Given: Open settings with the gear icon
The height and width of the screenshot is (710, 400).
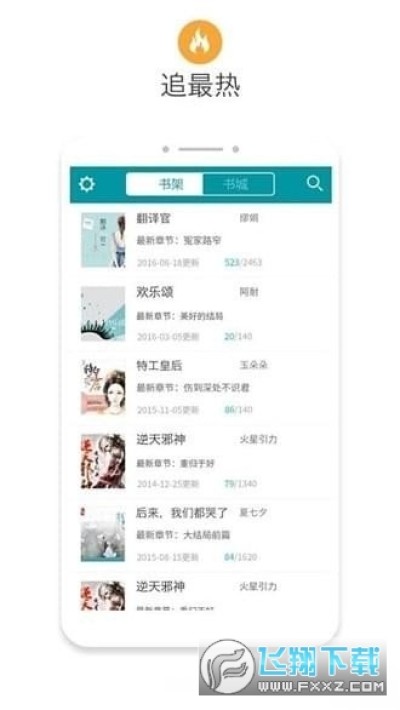Looking at the screenshot, I should click(x=87, y=184).
